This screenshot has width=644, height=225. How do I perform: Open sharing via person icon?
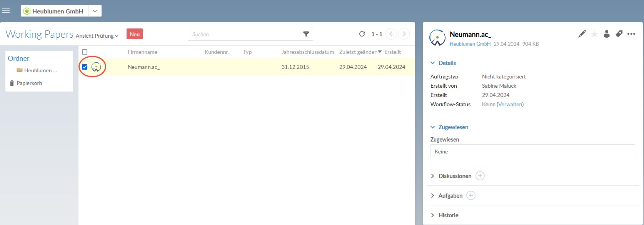(607, 34)
